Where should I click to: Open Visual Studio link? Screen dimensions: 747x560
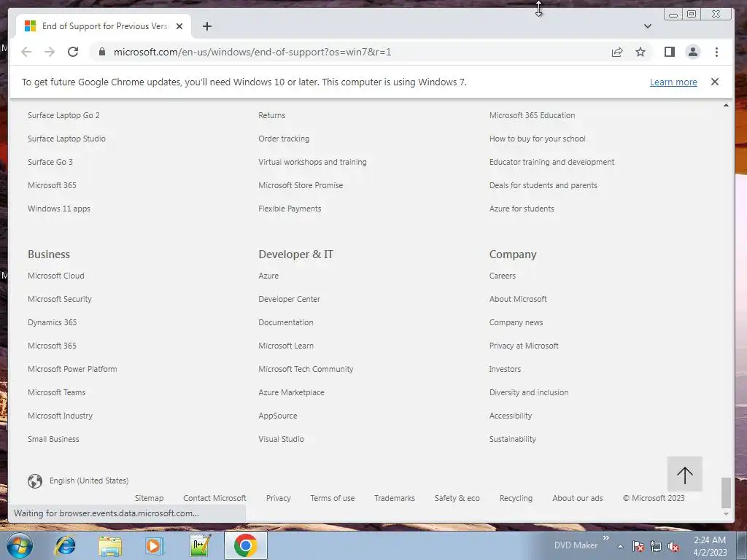pyautogui.click(x=281, y=439)
